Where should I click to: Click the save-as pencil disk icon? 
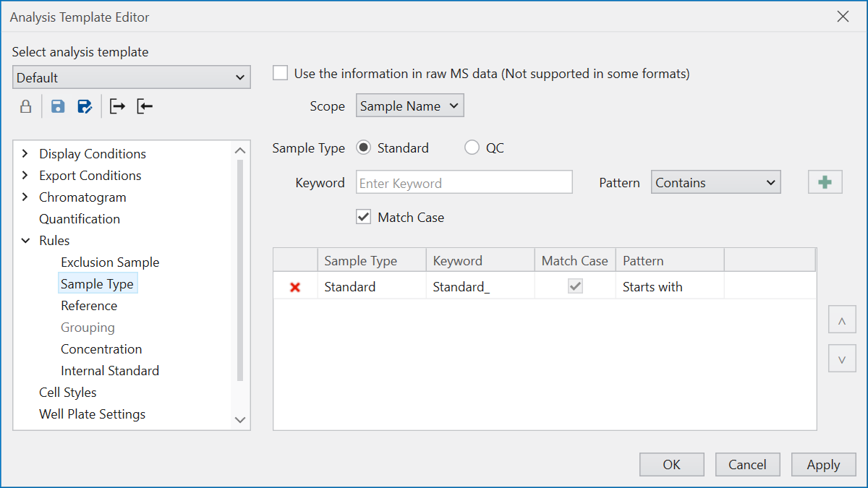85,107
